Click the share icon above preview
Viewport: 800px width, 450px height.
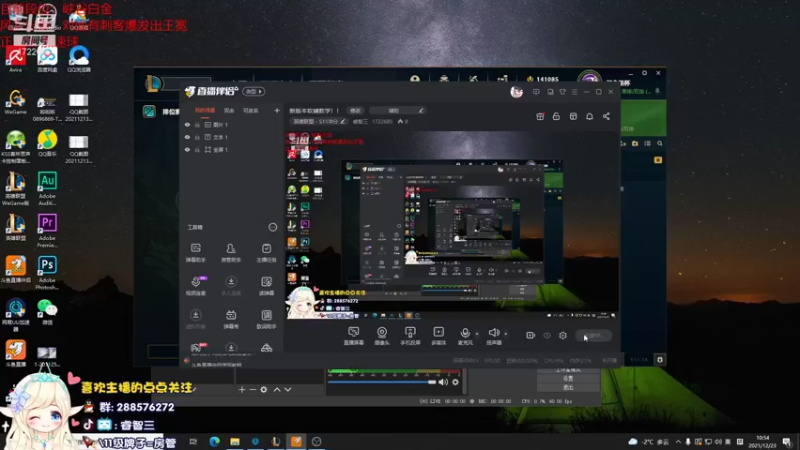click(x=606, y=116)
